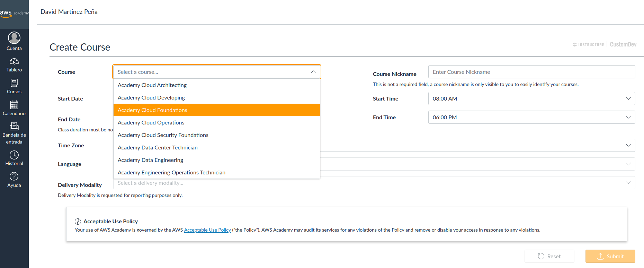Image resolution: width=644 pixels, height=268 pixels.
Task: Go to Tablero dashboard icon
Action: (14, 62)
